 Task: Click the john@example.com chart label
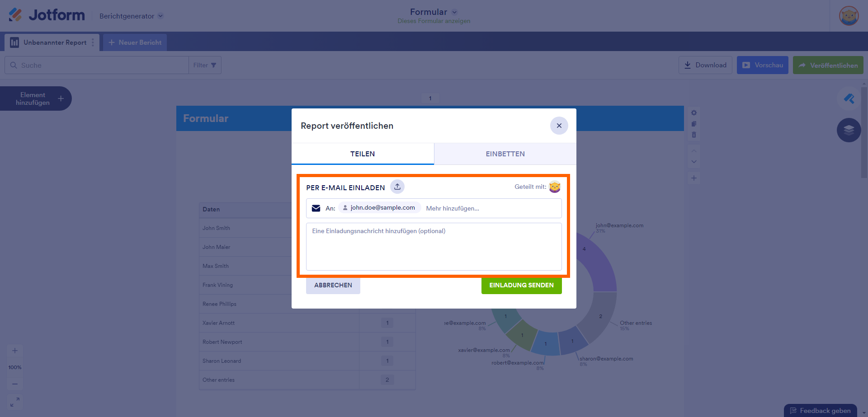619,225
